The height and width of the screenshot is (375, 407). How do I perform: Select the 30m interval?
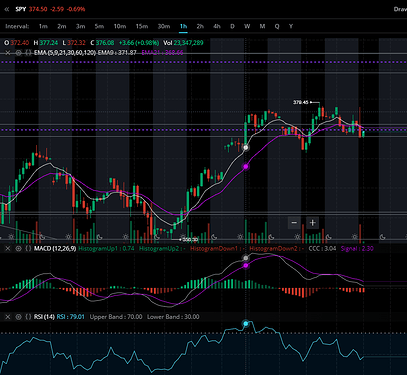pos(164,26)
